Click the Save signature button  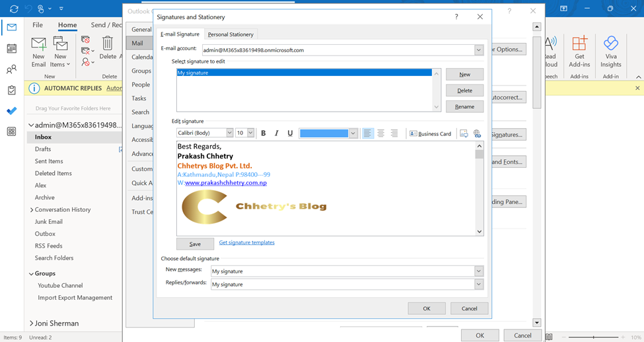(195, 244)
